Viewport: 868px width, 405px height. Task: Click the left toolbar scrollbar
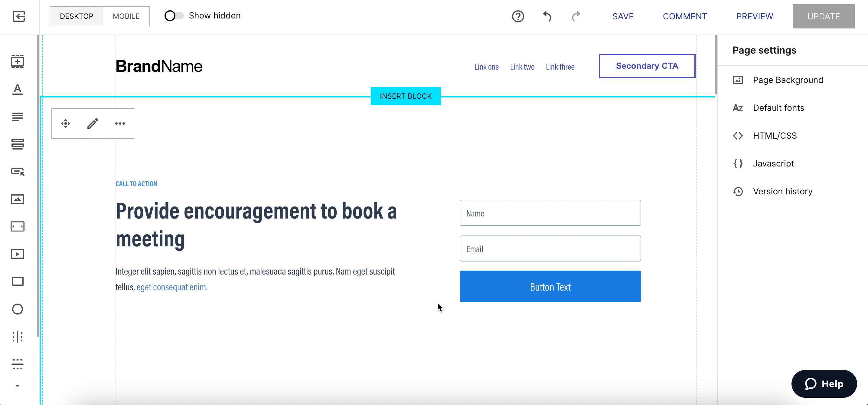click(x=38, y=186)
